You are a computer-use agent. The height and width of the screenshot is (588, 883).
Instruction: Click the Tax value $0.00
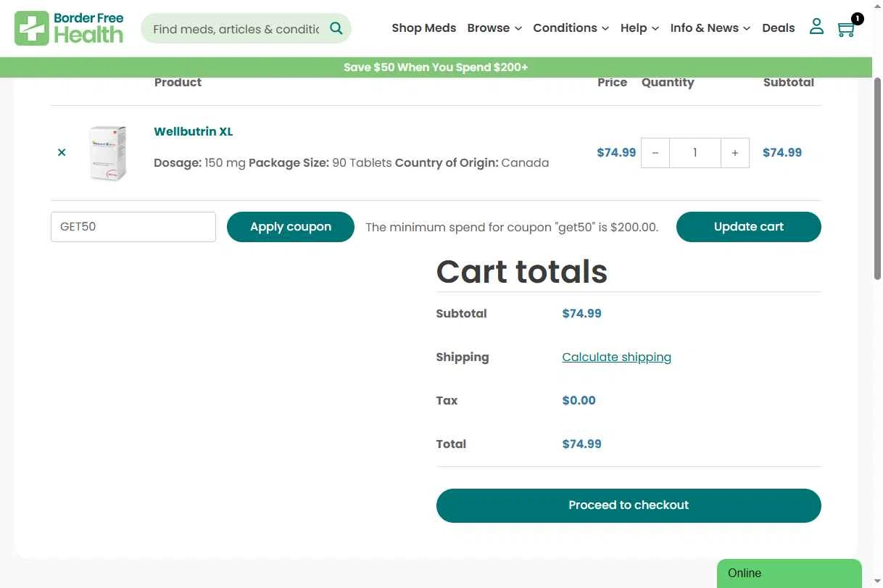pyautogui.click(x=579, y=400)
